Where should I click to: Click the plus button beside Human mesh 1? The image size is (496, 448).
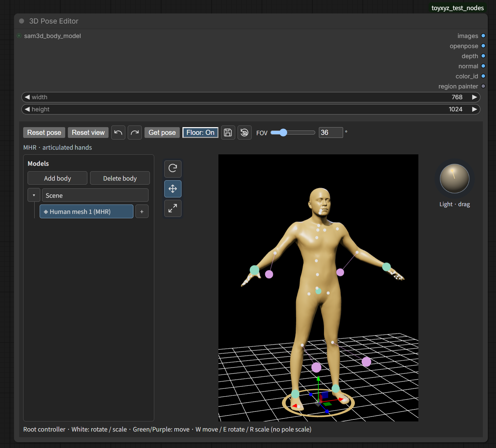click(142, 212)
